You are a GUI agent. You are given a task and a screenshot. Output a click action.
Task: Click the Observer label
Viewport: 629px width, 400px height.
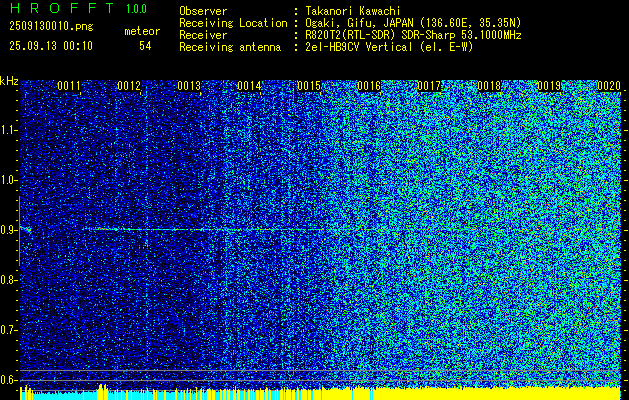coord(203,11)
